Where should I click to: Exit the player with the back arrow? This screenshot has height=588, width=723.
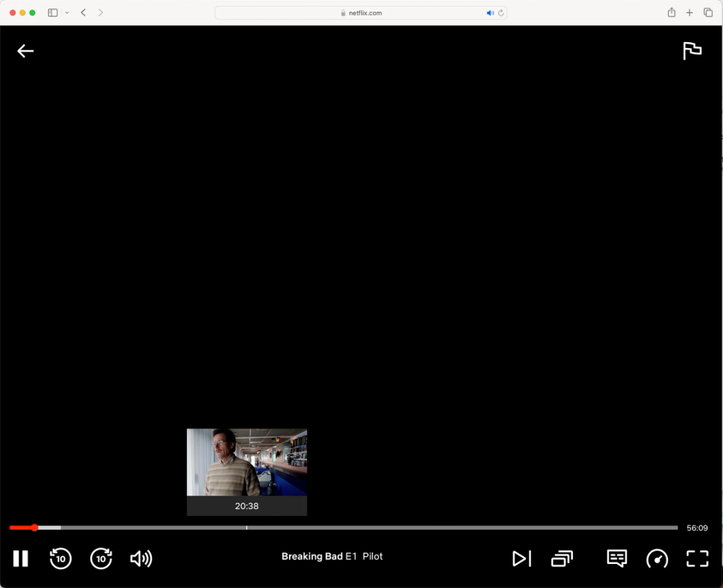(x=25, y=51)
